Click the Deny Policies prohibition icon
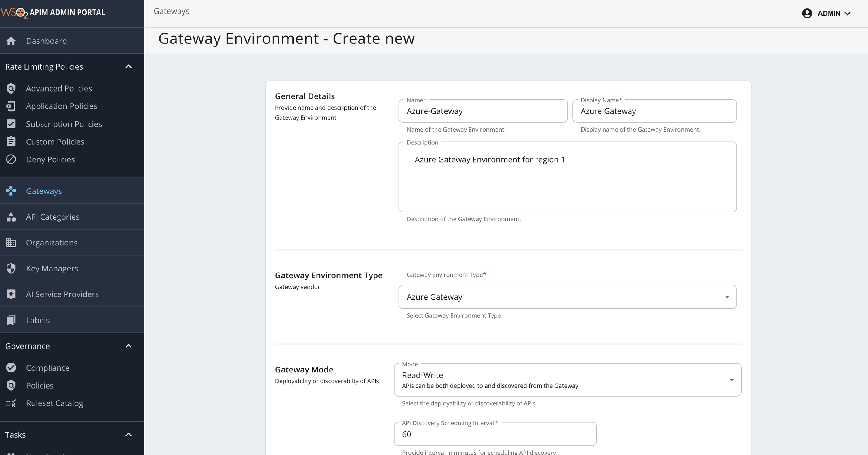This screenshot has width=868, height=455. (11, 159)
